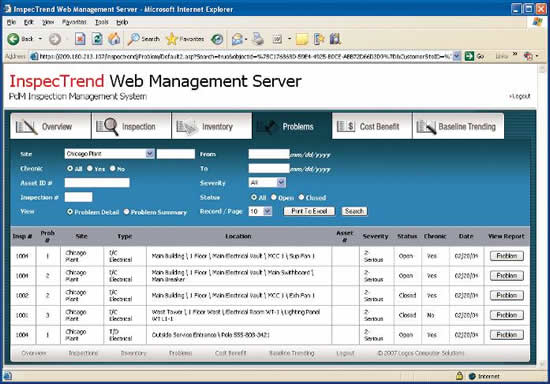The height and width of the screenshot is (384, 550).
Task: Open the Edit icon dropdown arrow
Action: pyautogui.click(x=289, y=39)
